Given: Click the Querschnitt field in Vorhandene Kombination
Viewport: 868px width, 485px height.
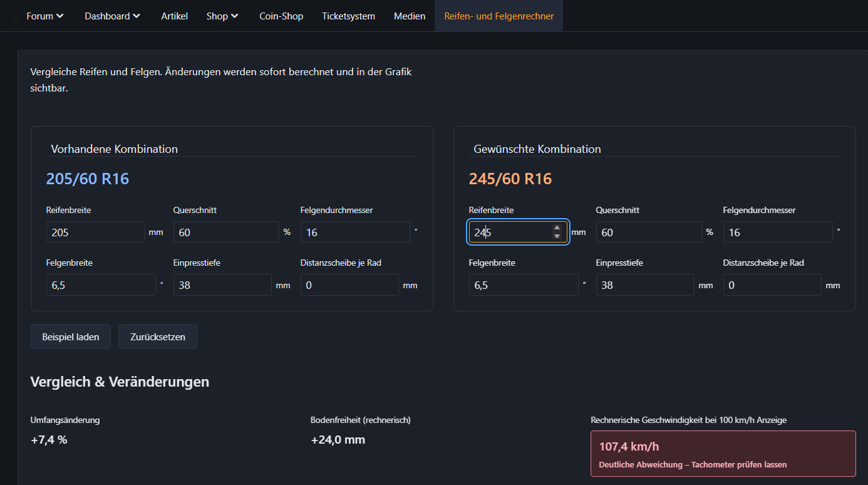Looking at the screenshot, I should 226,232.
